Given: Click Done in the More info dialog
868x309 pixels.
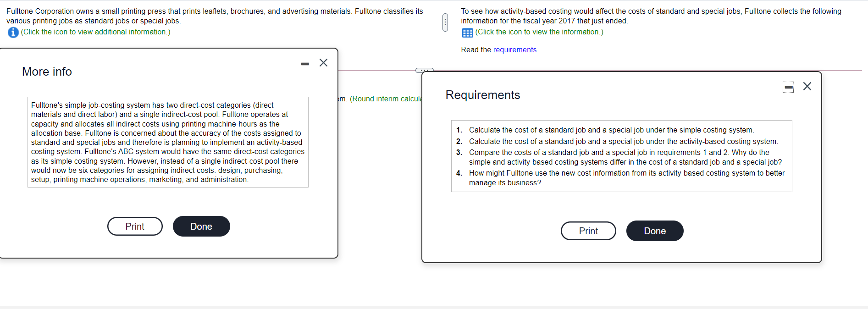Looking at the screenshot, I should point(201,226).
